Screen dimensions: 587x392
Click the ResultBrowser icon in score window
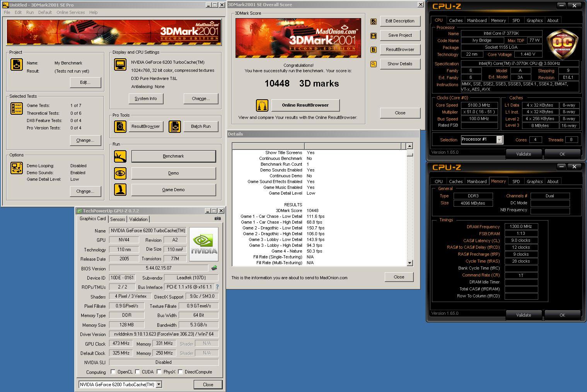[374, 50]
